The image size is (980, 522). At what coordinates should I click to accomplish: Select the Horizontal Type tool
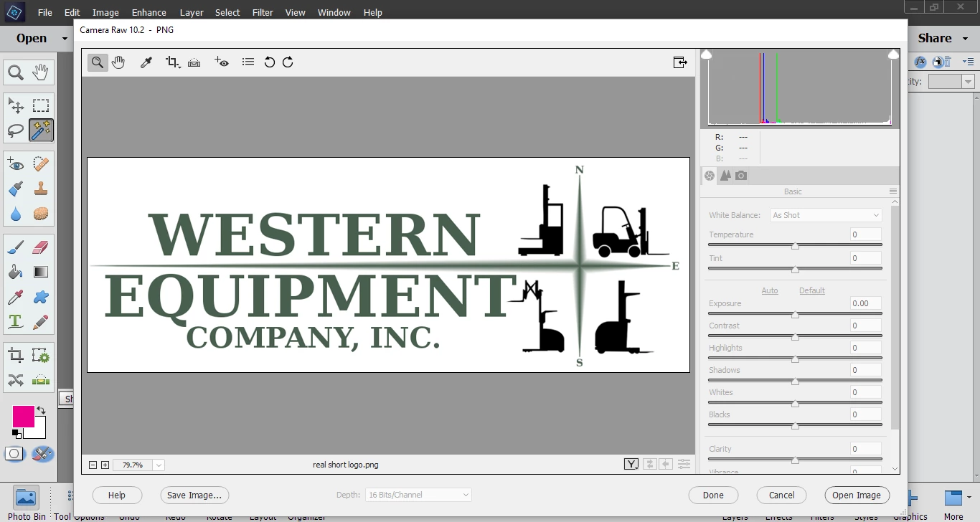click(x=16, y=321)
